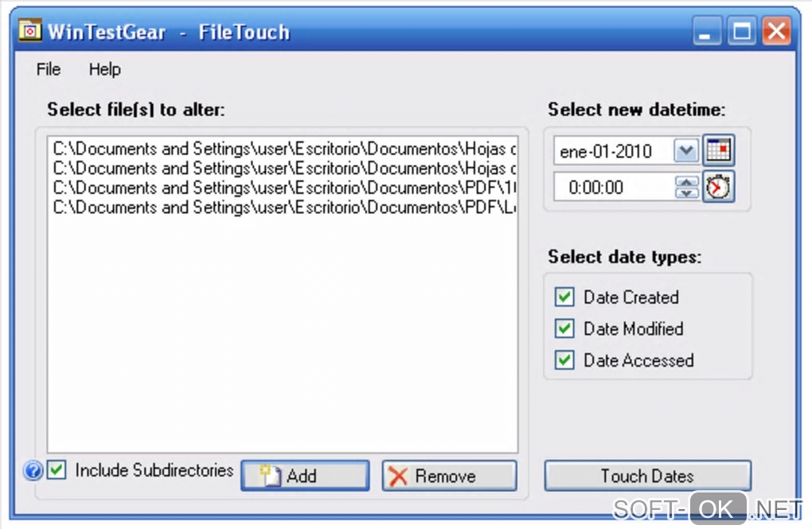812x529 pixels.
Task: Click the Touch Dates button
Action: [647, 476]
